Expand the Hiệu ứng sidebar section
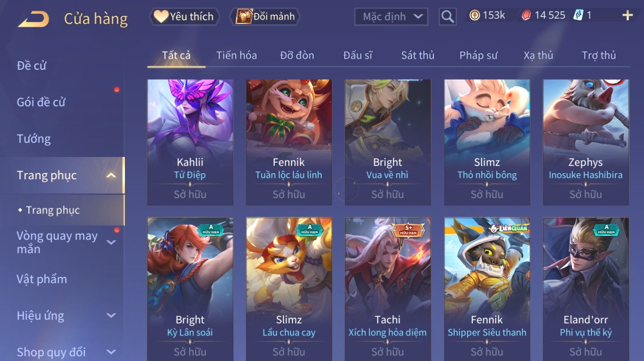644x361 pixels. [111, 316]
